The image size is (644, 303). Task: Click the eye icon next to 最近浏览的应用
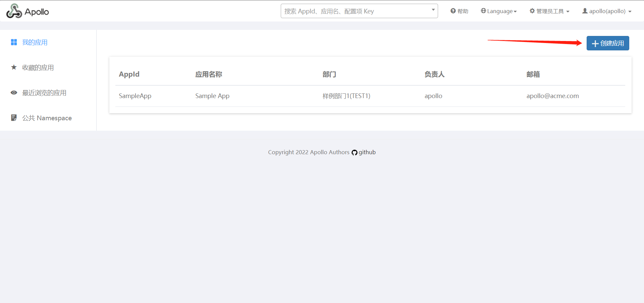14,93
